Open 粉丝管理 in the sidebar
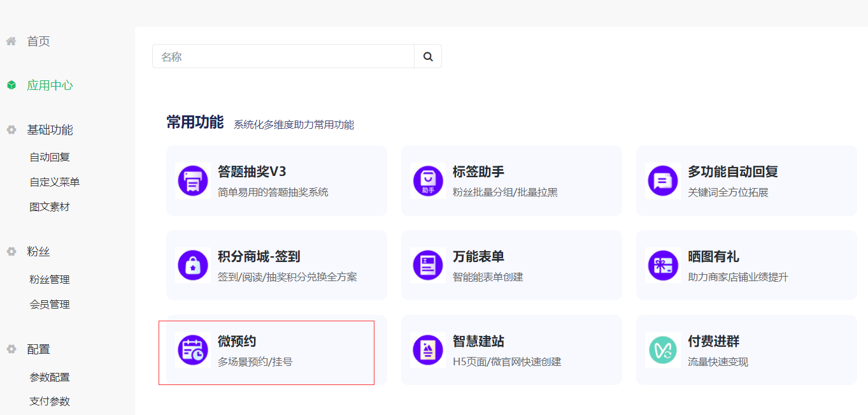Screen dimensions: 868x415 (x=50, y=279)
